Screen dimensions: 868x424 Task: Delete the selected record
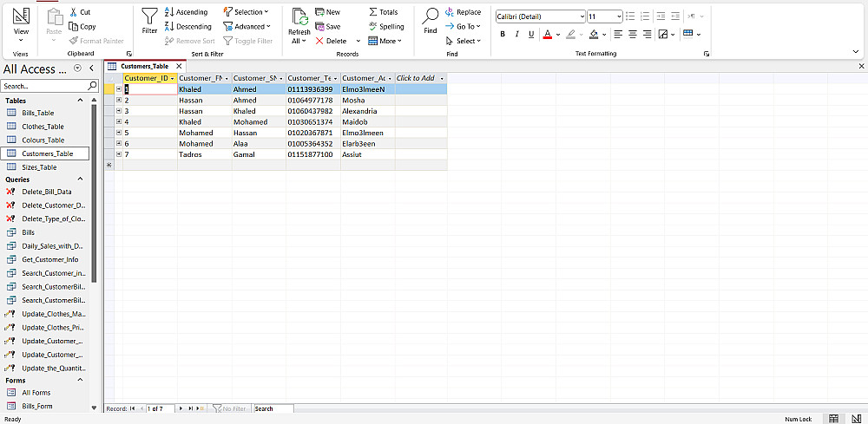pos(331,41)
